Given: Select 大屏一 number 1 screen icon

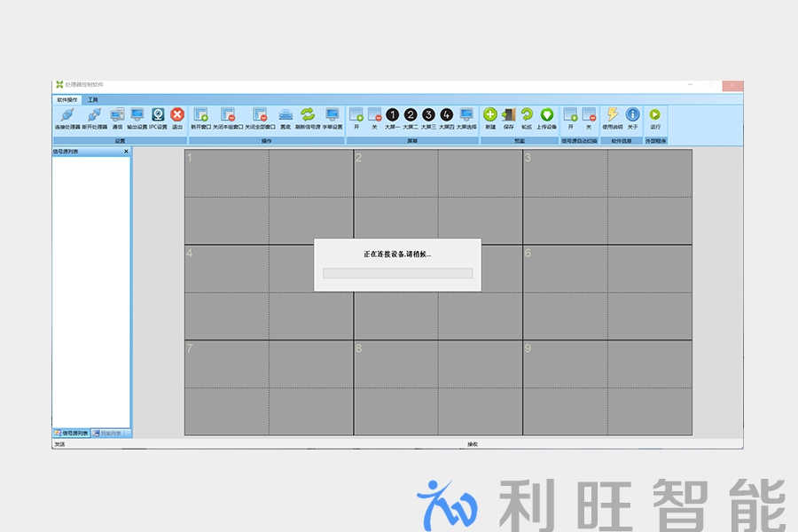Looking at the screenshot, I should [392, 115].
